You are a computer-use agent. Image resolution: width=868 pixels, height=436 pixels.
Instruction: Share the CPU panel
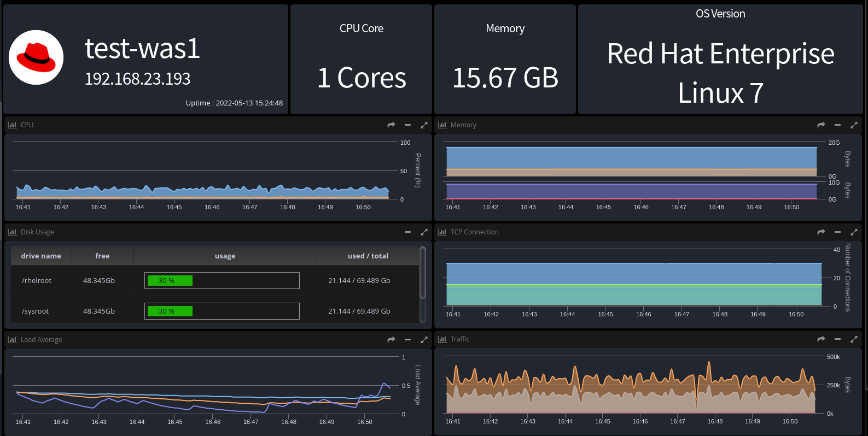coord(391,125)
